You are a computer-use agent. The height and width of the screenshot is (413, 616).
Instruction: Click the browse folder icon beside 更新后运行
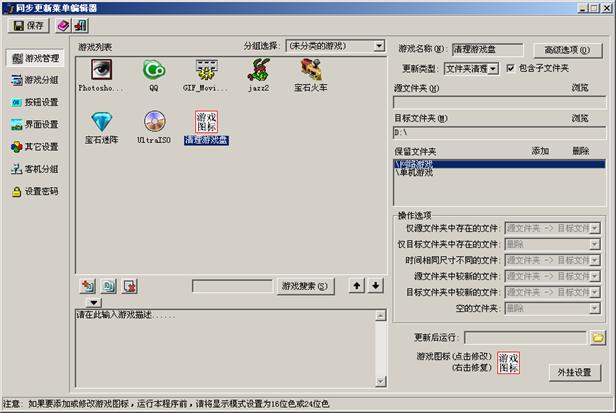[x=598, y=338]
